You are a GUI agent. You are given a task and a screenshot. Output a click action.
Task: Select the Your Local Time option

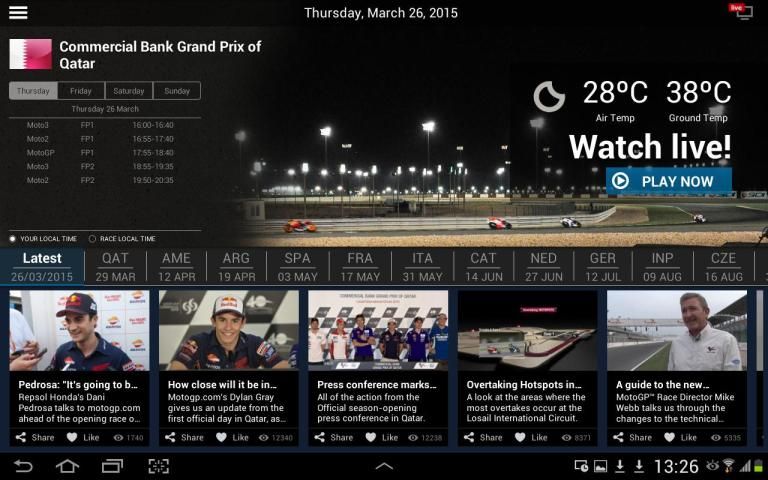pyautogui.click(x=14, y=239)
